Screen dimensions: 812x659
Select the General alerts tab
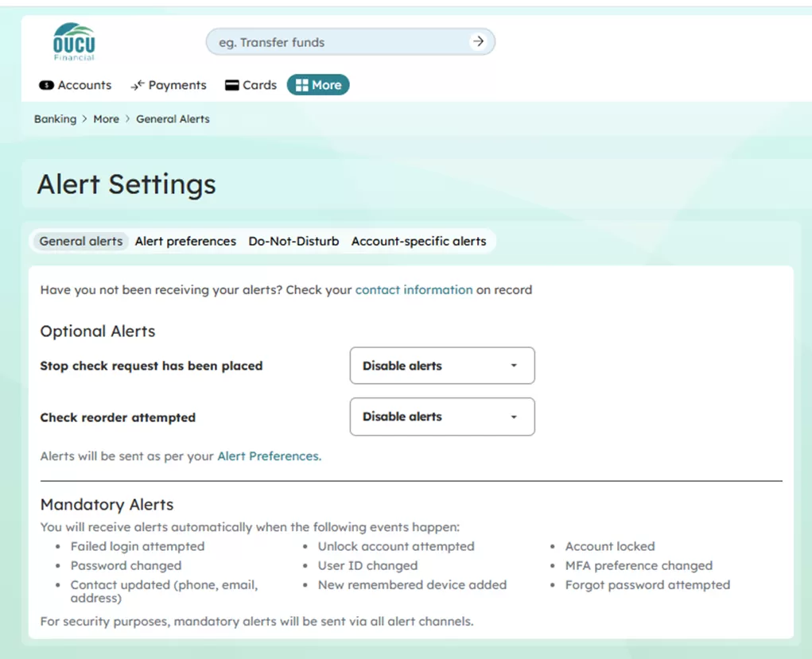80,241
